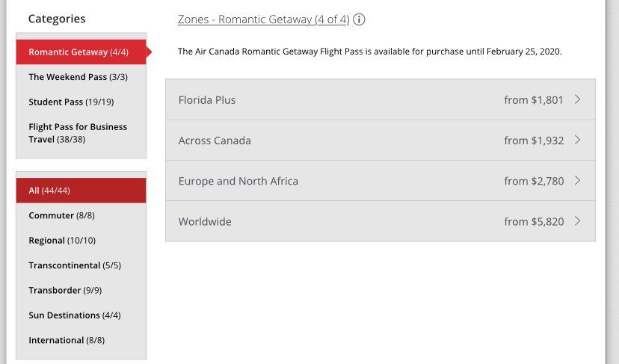This screenshot has width=619, height=364.
Task: Filter by International passes
Action: pyautogui.click(x=67, y=340)
